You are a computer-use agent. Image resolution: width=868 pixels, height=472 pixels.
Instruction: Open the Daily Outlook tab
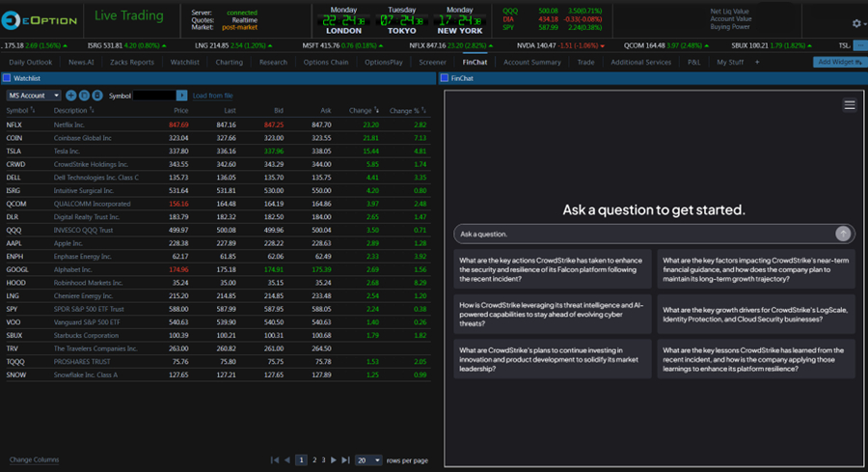click(x=31, y=62)
